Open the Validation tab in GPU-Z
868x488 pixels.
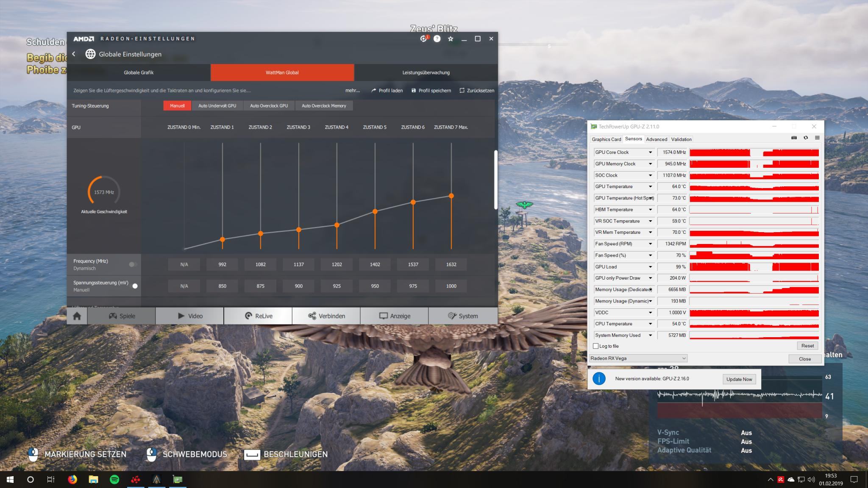click(x=681, y=139)
